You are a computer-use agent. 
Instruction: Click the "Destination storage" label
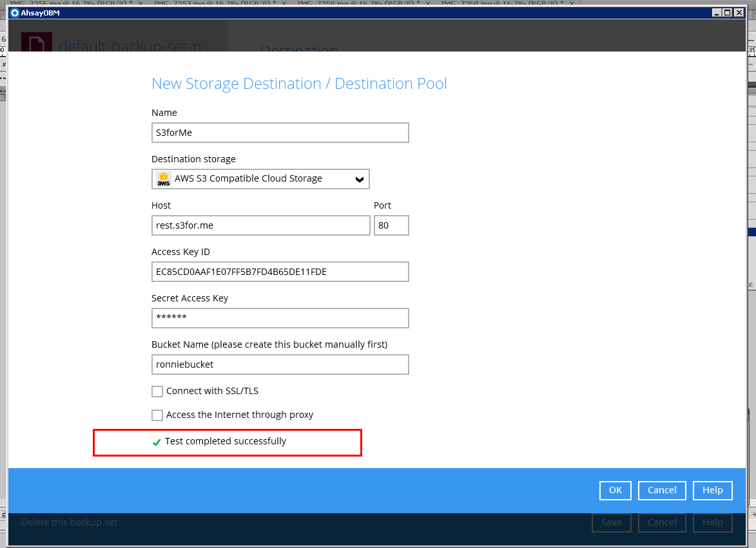pos(194,159)
